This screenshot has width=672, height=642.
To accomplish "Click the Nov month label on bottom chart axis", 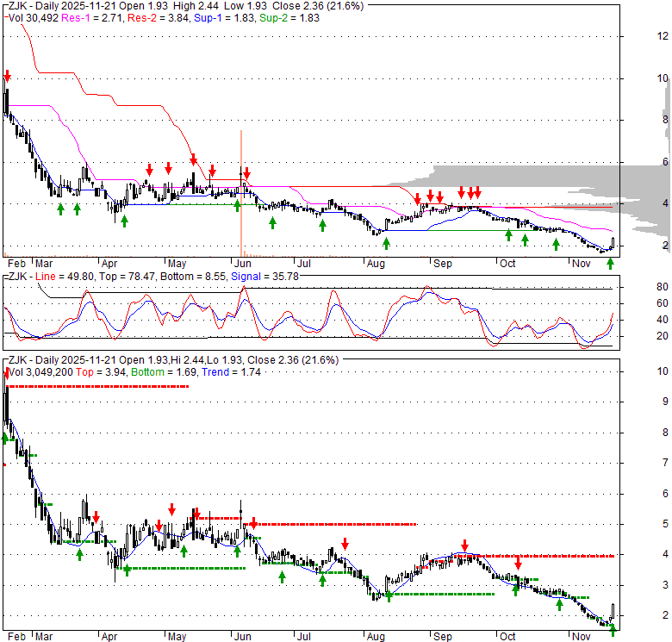I will pyautogui.click(x=582, y=637).
